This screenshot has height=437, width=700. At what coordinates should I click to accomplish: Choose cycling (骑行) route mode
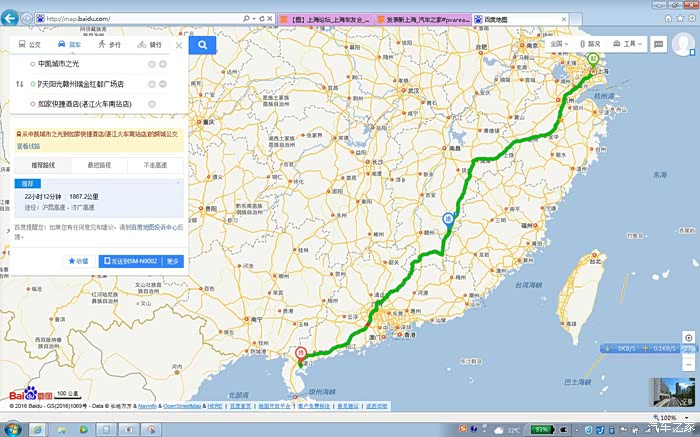click(150, 45)
